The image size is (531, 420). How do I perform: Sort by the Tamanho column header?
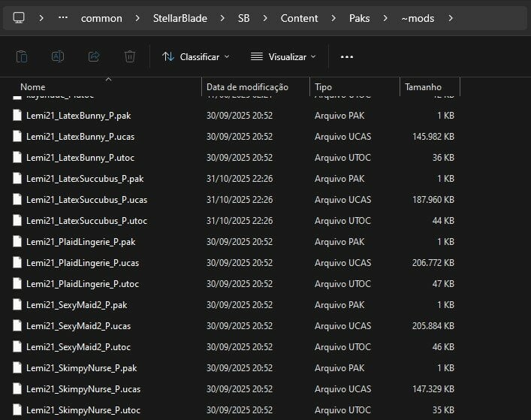click(x=423, y=87)
